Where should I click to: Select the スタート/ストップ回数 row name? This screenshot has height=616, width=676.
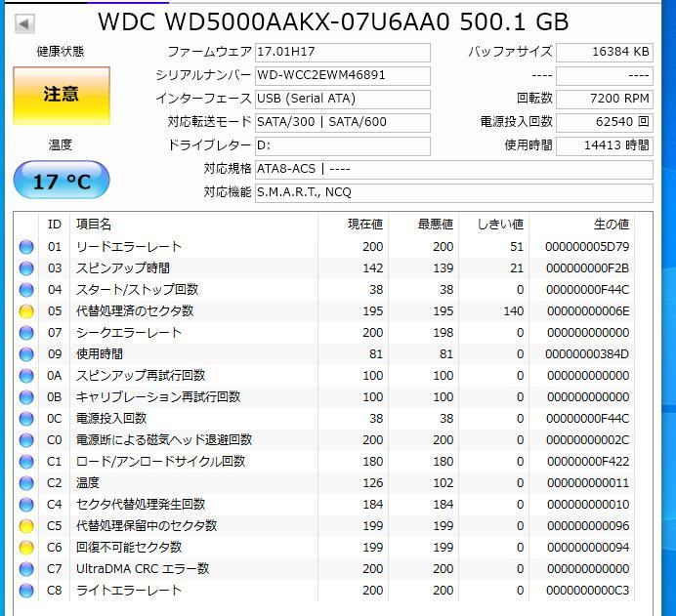(137, 290)
